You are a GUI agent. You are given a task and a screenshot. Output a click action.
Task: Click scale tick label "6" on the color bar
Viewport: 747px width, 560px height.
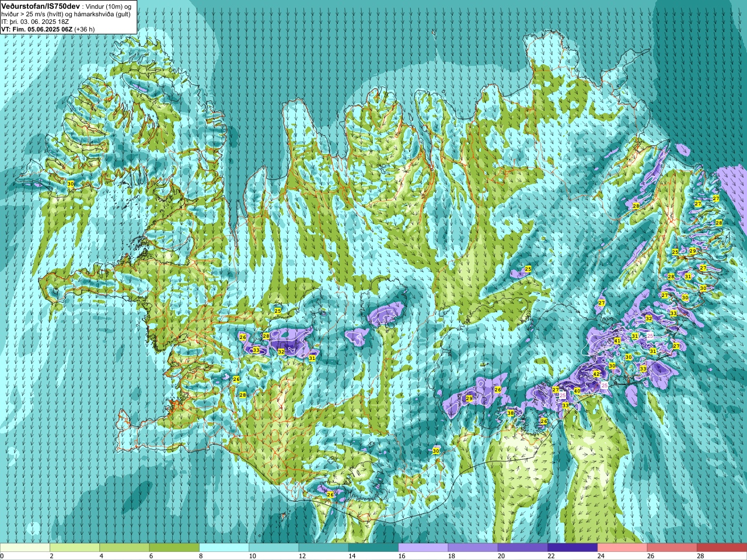click(x=151, y=556)
